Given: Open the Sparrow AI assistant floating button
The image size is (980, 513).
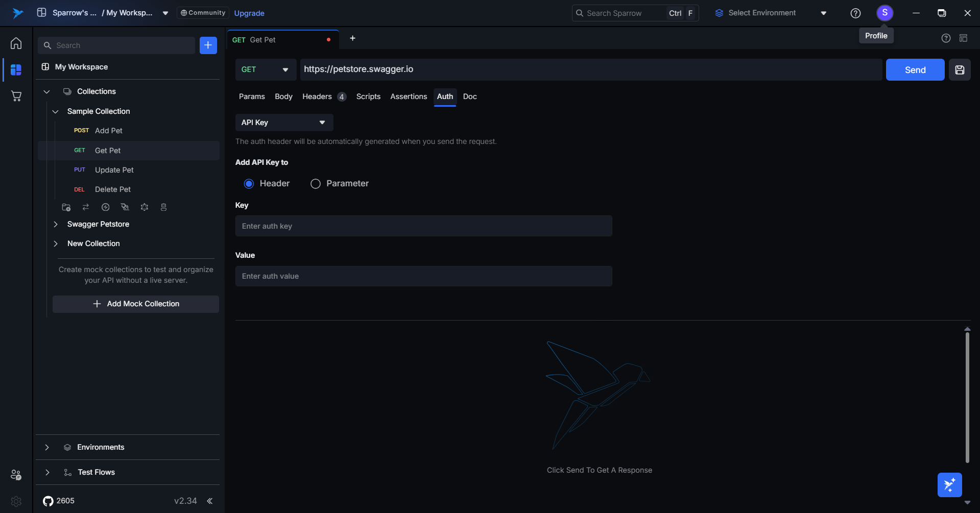Looking at the screenshot, I should [x=949, y=484].
